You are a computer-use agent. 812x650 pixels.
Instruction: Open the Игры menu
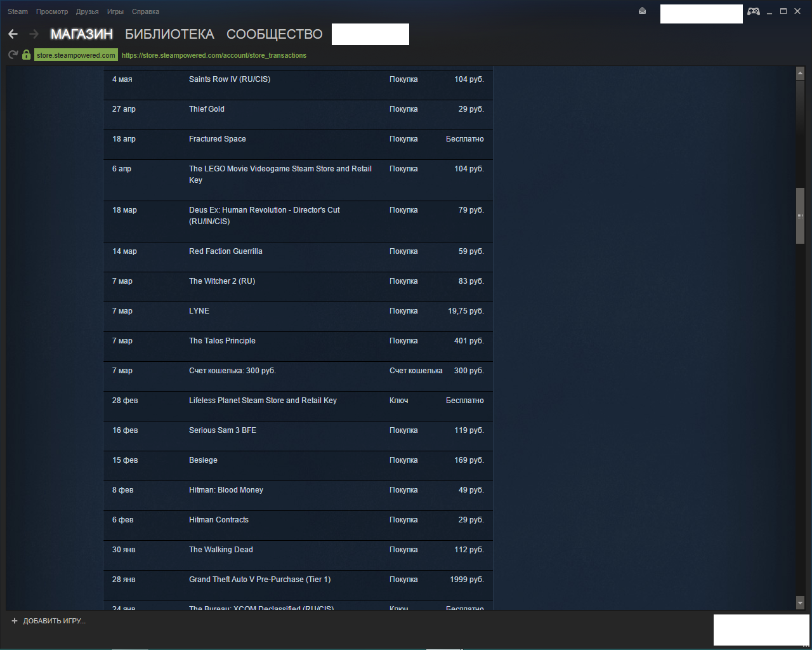click(x=115, y=11)
